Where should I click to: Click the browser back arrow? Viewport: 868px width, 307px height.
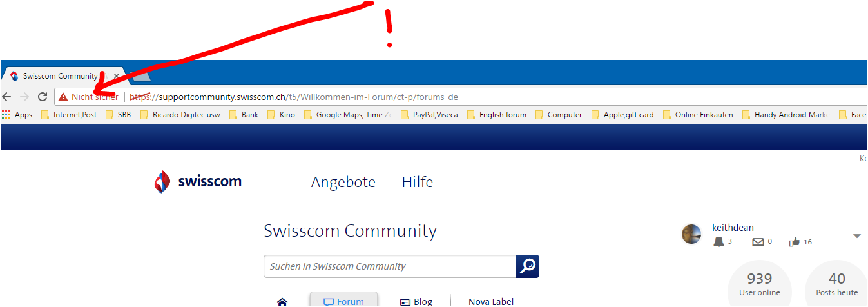click(x=7, y=97)
